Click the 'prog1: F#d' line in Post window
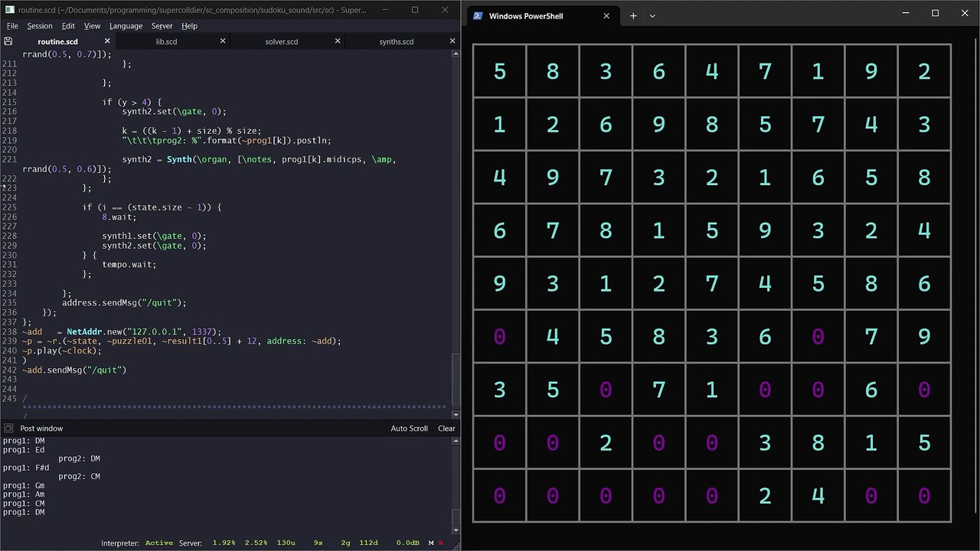Image resolution: width=980 pixels, height=551 pixels. click(26, 468)
